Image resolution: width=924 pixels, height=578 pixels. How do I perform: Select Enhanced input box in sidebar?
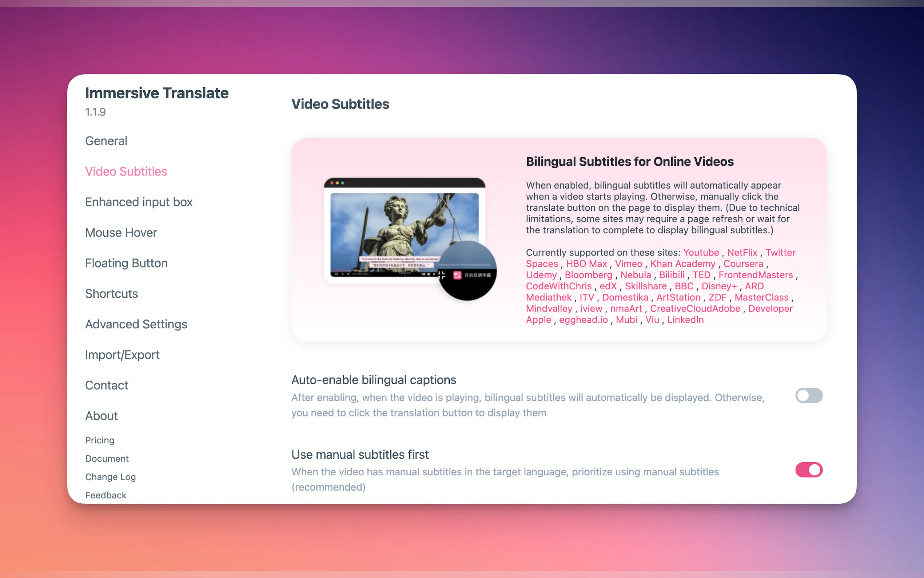139,202
